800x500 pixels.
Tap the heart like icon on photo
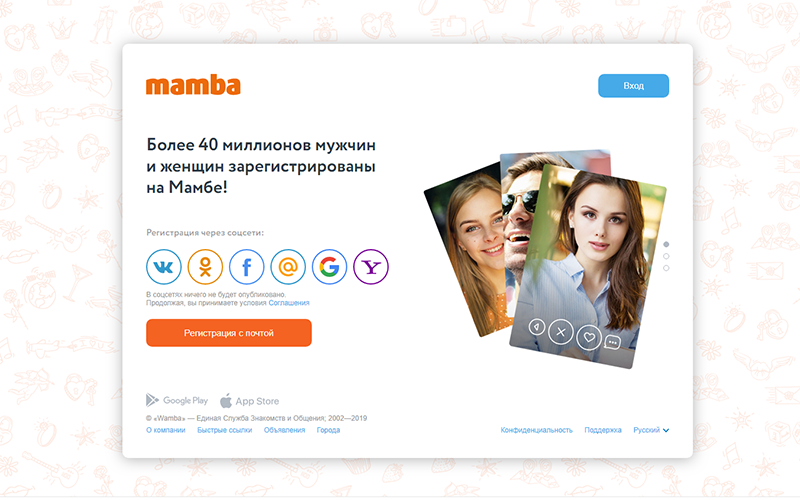coord(589,337)
